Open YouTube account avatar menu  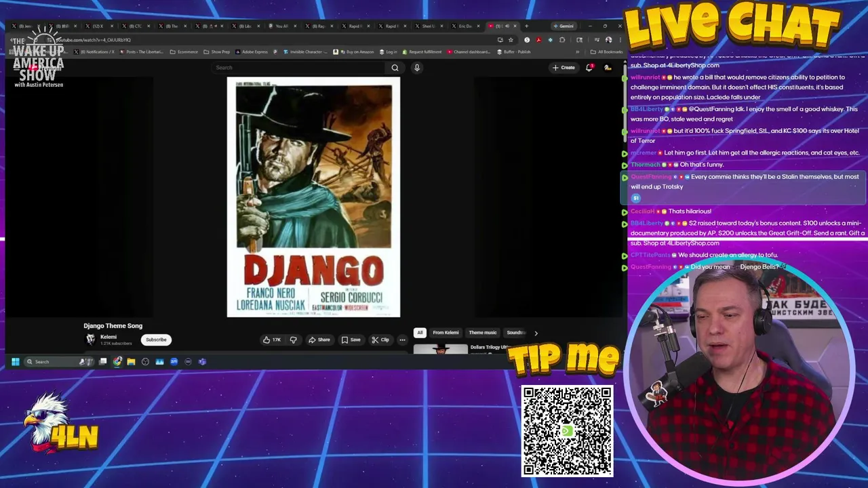click(x=608, y=68)
